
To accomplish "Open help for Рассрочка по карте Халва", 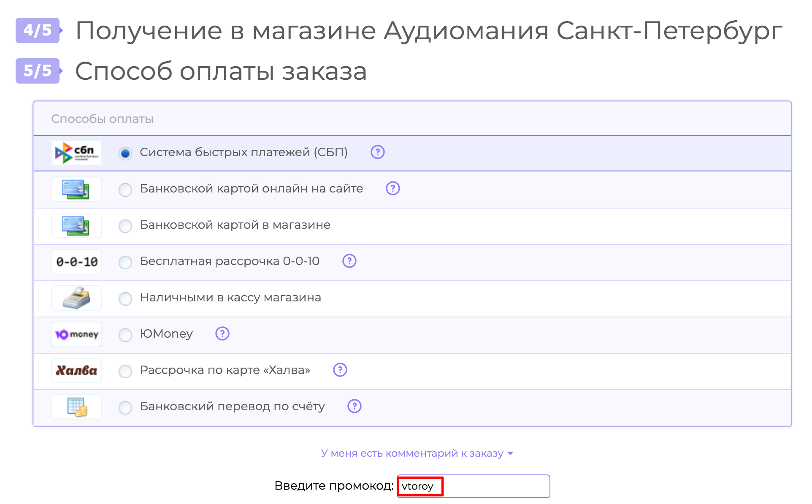I will tap(340, 370).
